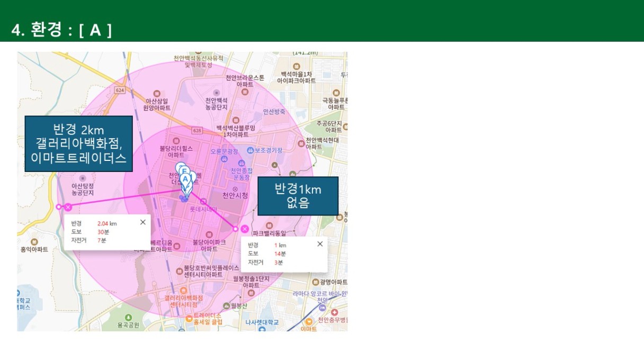
Task: Click the 월봉청솔1단지 아파트 label
Action: pos(251,282)
